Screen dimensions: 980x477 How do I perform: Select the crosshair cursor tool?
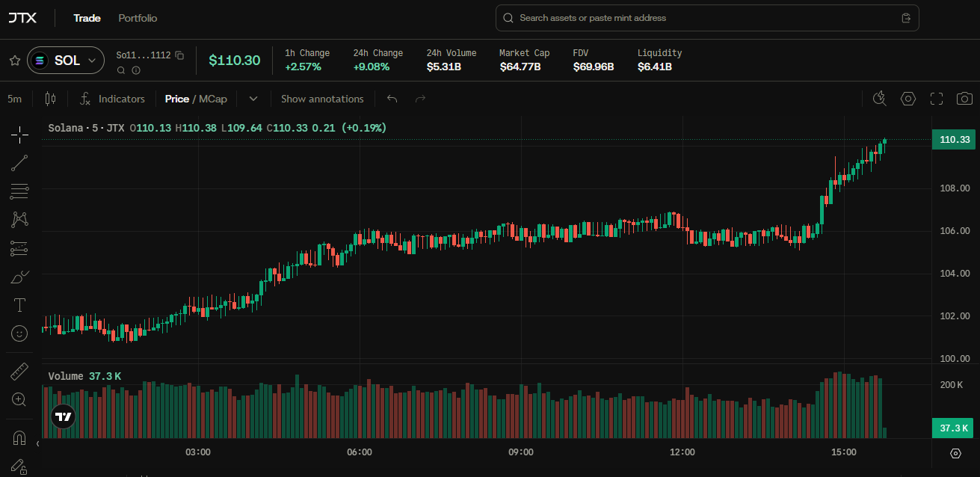point(19,135)
